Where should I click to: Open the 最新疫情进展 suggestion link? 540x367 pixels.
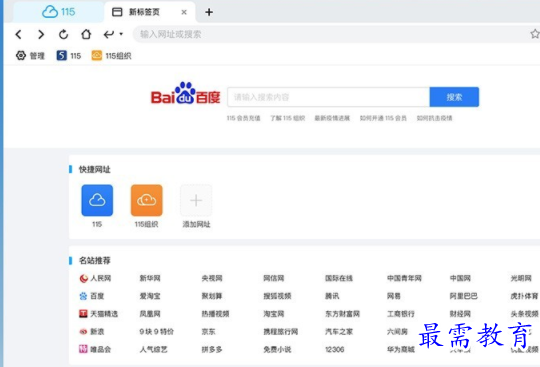(332, 118)
